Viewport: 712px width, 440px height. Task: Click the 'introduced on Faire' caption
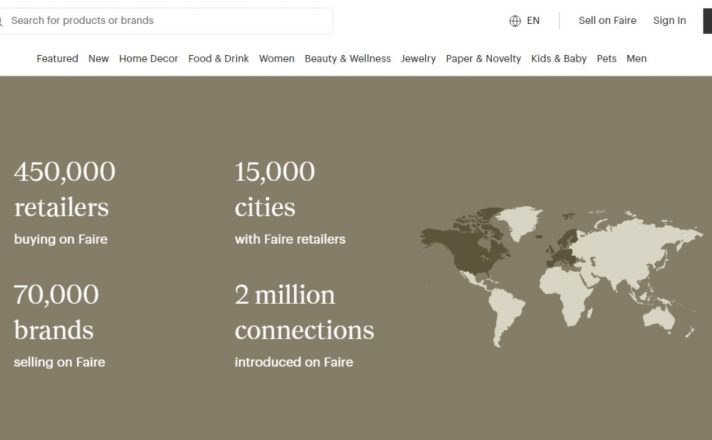pyautogui.click(x=293, y=362)
